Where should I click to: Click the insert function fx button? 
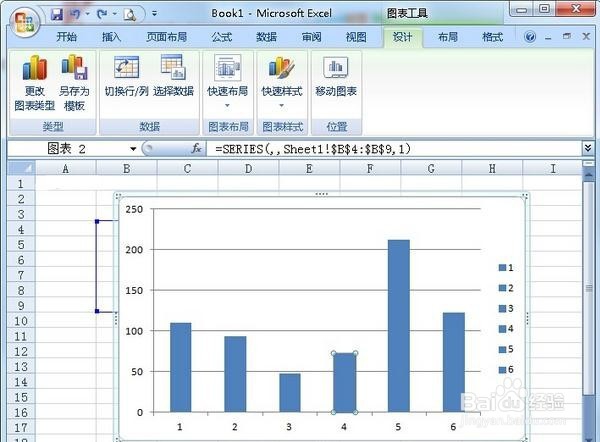point(196,148)
